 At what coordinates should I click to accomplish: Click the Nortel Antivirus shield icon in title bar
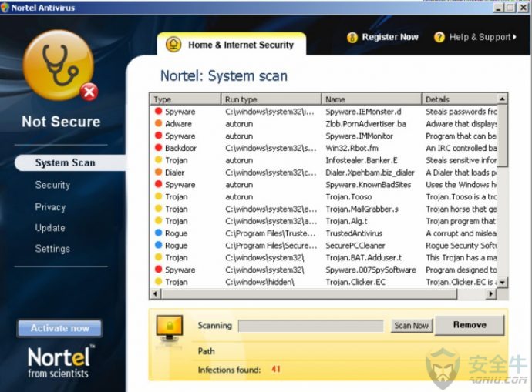(5, 8)
